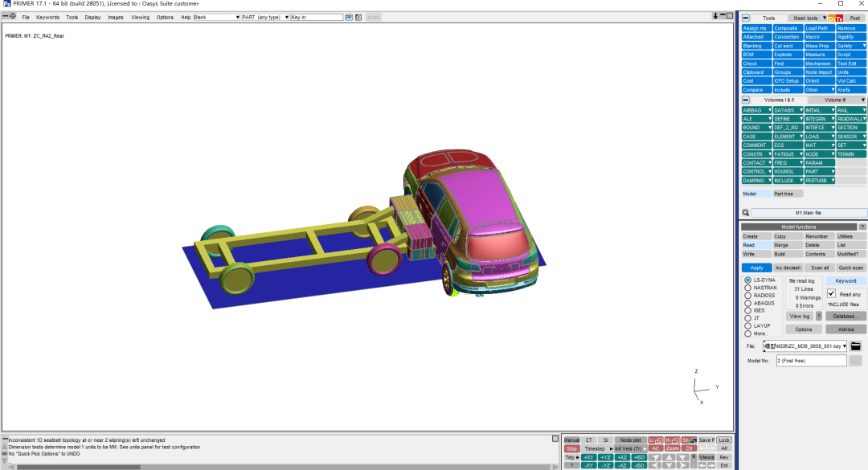Expand the File path dropdown arrow
The image size is (868, 470).
point(844,345)
